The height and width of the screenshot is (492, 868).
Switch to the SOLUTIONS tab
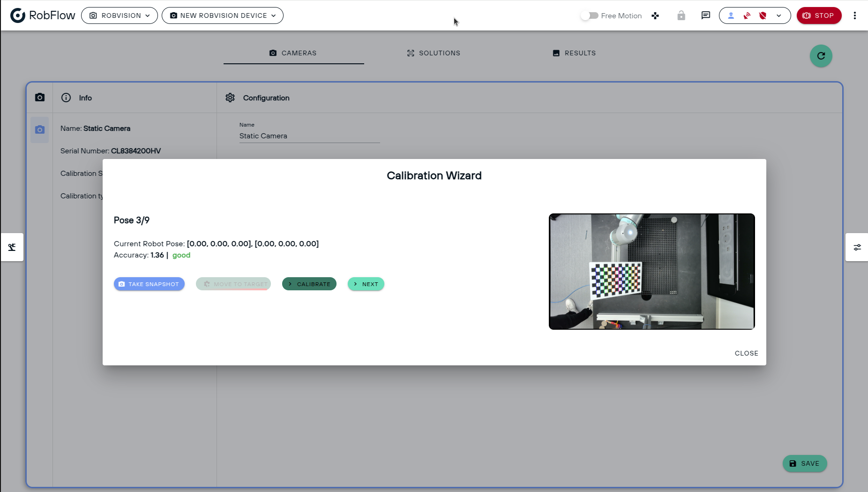click(434, 53)
